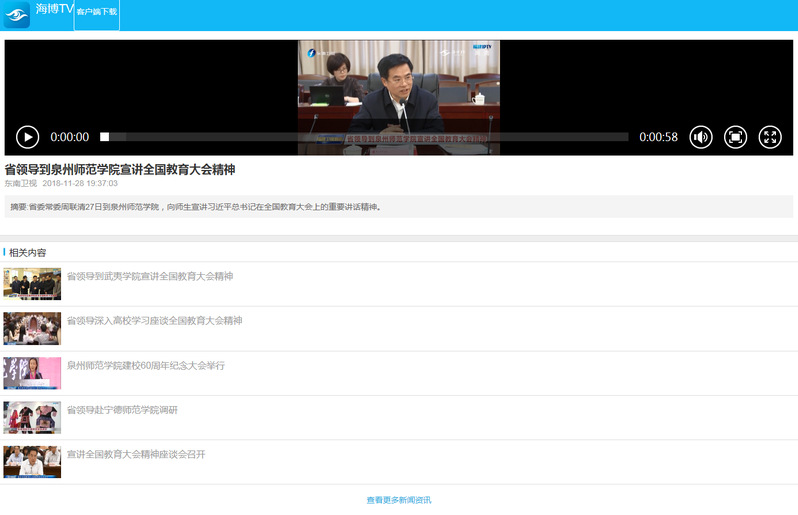Click the video seek progress bar
Image resolution: width=798 pixels, height=515 pixels.
coord(365,137)
